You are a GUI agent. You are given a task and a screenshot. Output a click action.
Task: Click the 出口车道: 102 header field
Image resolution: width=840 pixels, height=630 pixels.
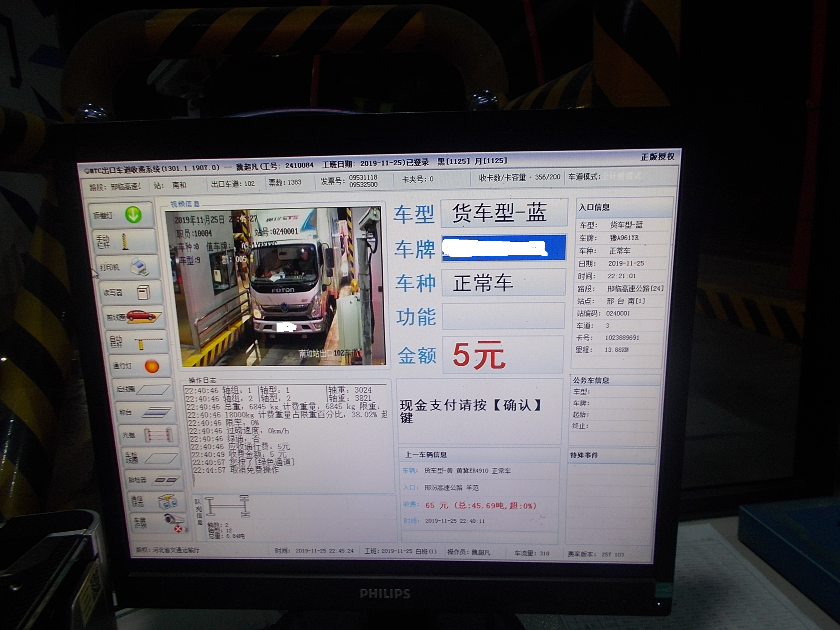(233, 184)
